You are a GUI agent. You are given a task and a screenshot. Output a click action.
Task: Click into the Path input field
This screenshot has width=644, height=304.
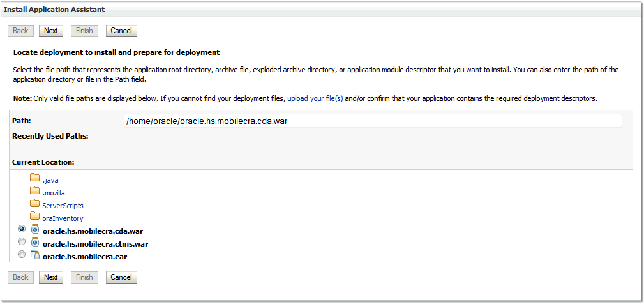[x=373, y=121]
